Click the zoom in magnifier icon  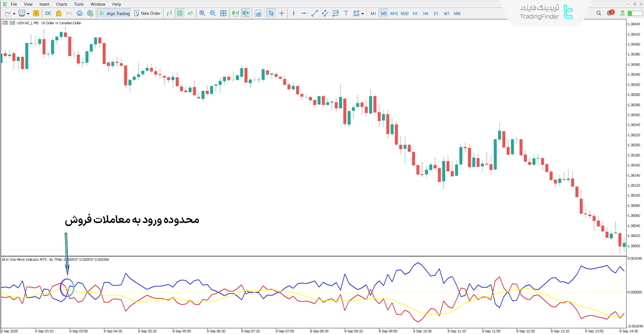[202, 13]
